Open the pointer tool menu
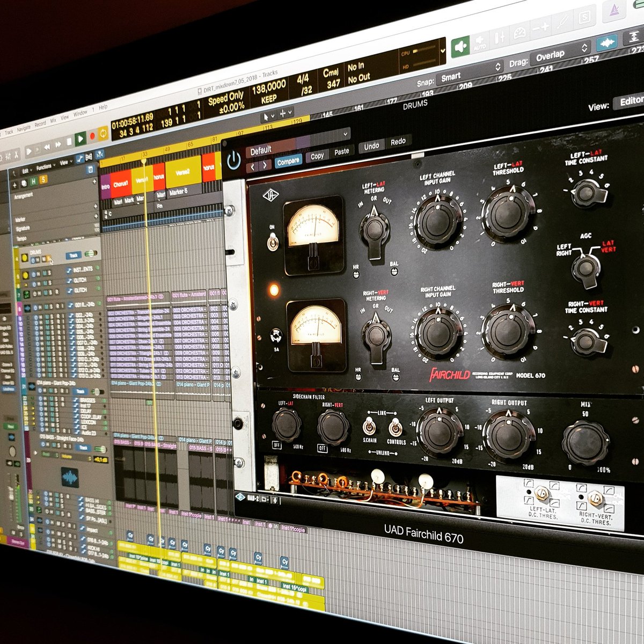Image resolution: width=644 pixels, height=644 pixels. pos(268,116)
